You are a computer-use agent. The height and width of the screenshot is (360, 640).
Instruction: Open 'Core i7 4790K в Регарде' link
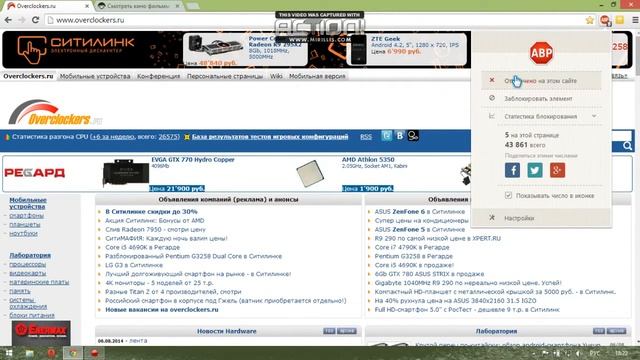[412, 247]
